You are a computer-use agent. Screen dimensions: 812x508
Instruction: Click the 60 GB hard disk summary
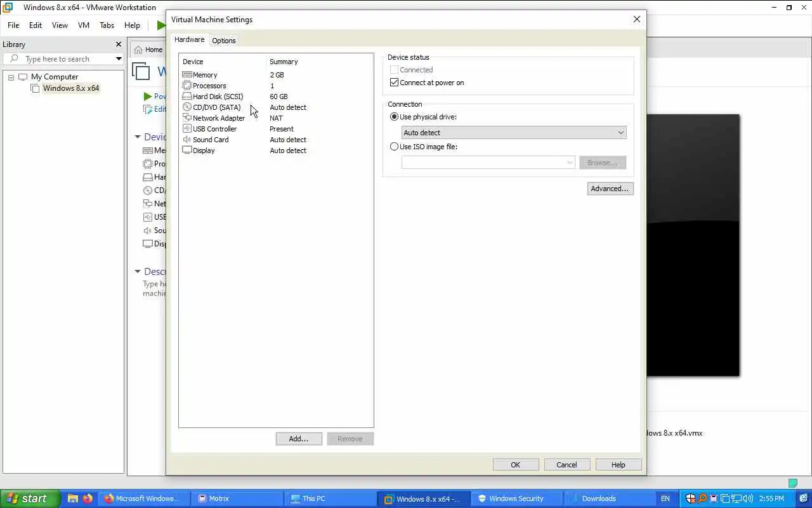point(279,97)
